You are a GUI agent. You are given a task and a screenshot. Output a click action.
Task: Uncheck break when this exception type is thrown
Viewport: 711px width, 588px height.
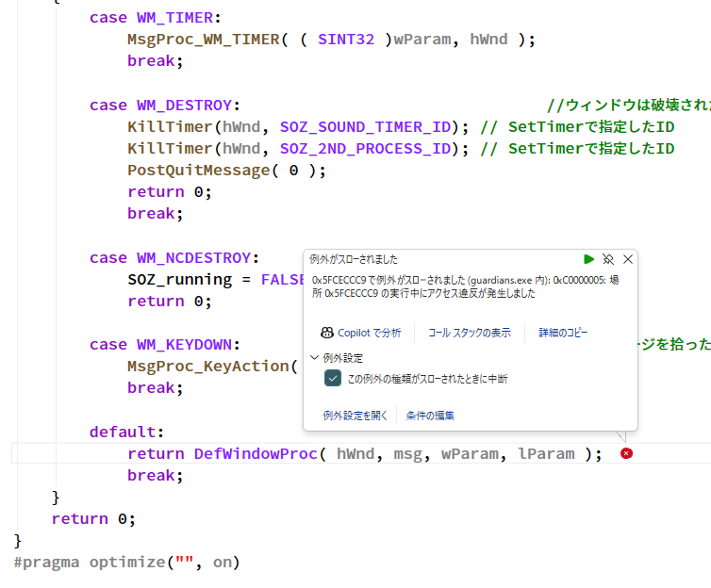tap(333, 378)
